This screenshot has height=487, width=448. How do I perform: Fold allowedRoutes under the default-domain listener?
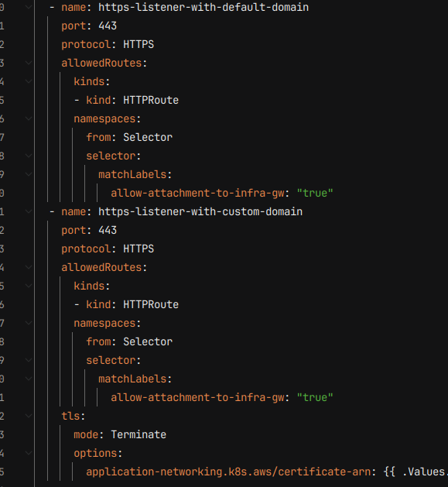(29, 63)
